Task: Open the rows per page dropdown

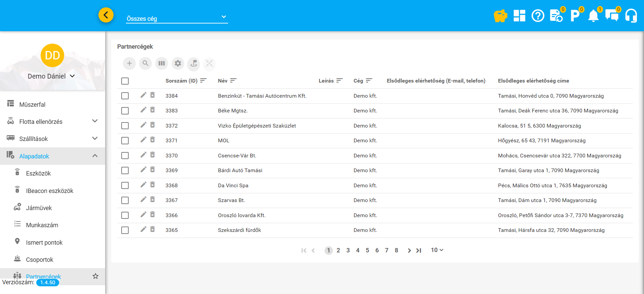Action: (437, 250)
